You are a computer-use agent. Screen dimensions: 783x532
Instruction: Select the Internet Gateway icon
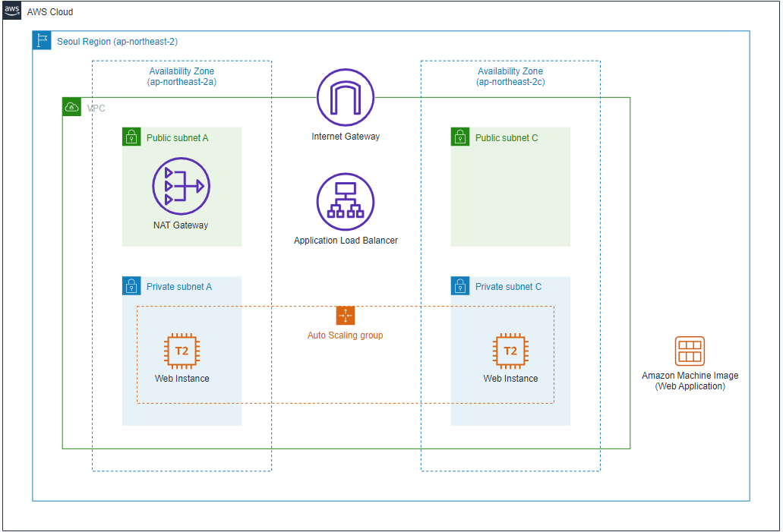[346, 97]
